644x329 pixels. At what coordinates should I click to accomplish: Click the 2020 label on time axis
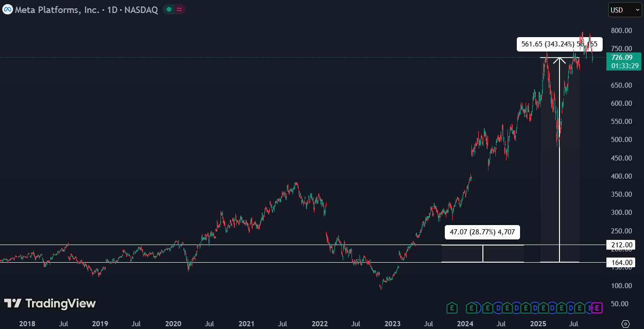(x=173, y=323)
